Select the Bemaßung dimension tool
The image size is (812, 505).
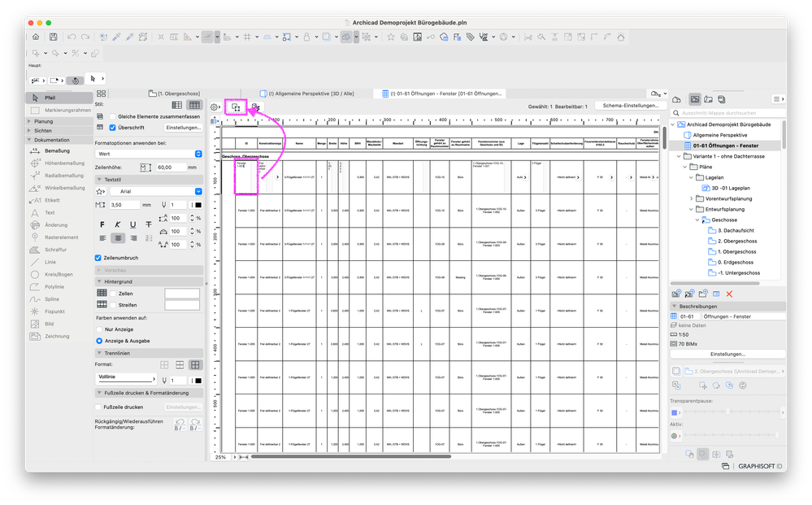[x=59, y=150]
